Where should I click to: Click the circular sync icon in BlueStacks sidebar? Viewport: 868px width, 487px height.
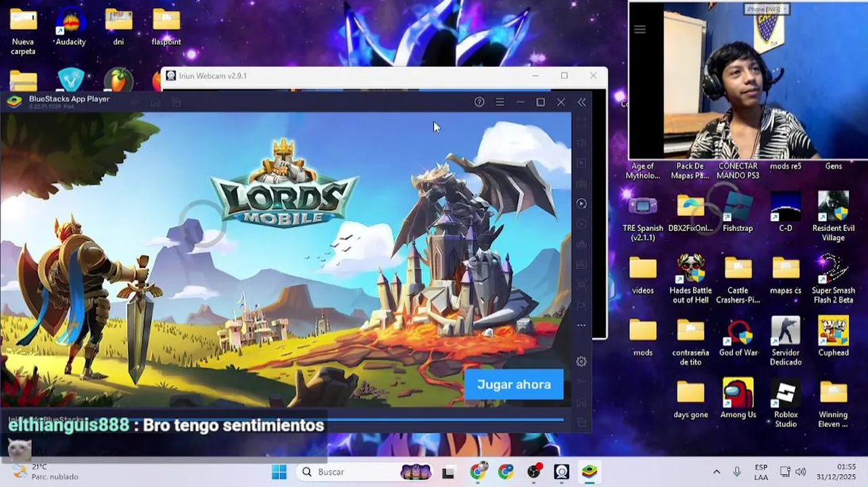coord(581,204)
